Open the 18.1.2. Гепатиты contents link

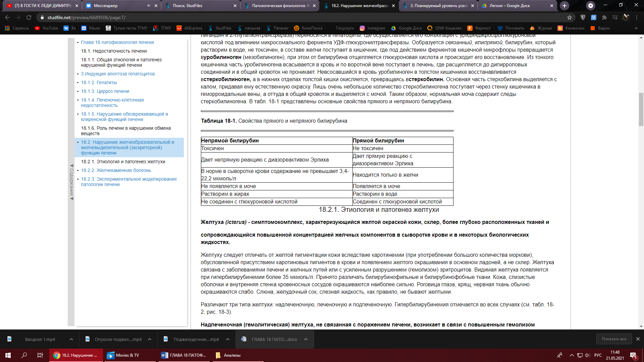(x=99, y=82)
